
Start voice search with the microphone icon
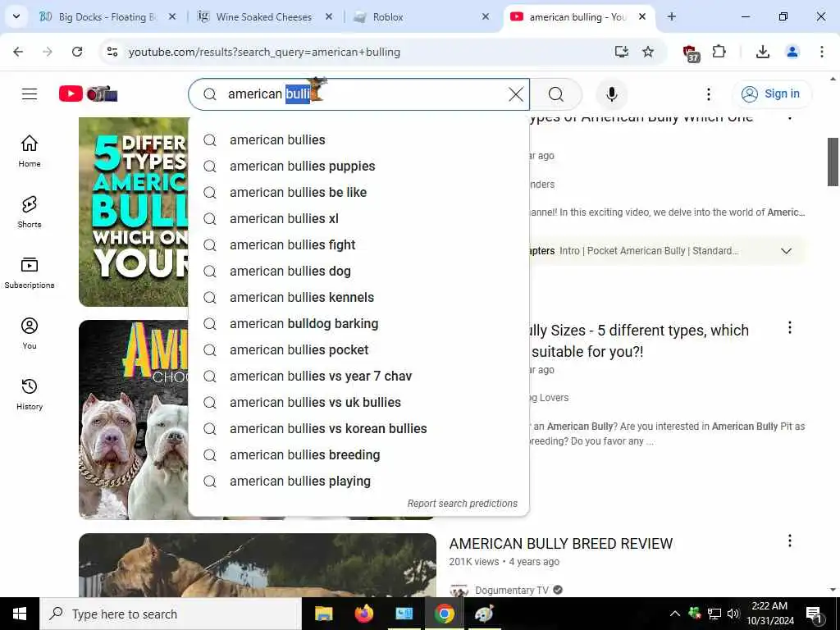(611, 94)
